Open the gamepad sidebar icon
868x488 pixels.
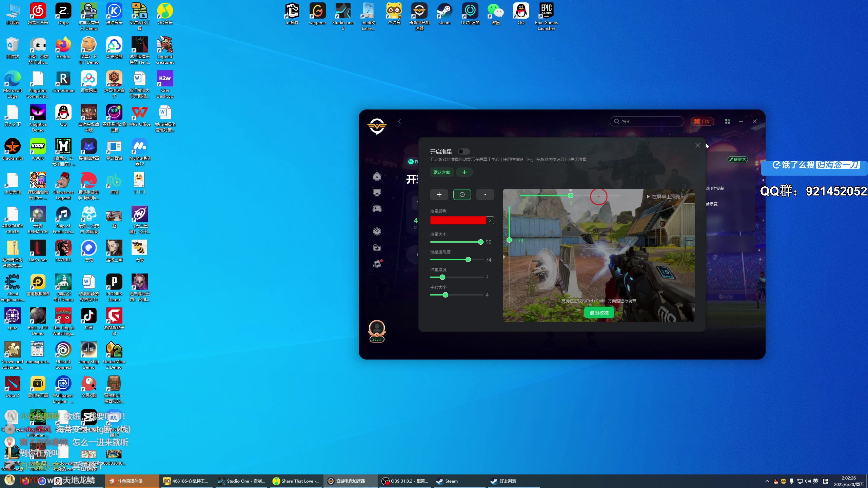[377, 209]
